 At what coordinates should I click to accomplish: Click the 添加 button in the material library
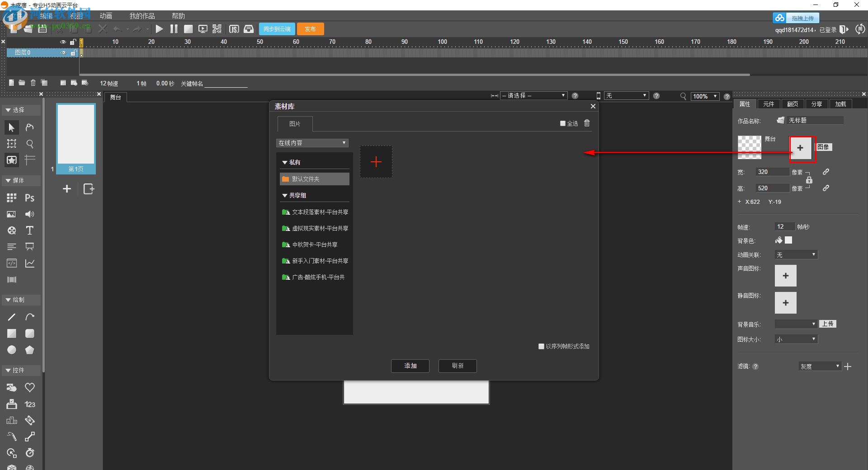coord(410,366)
